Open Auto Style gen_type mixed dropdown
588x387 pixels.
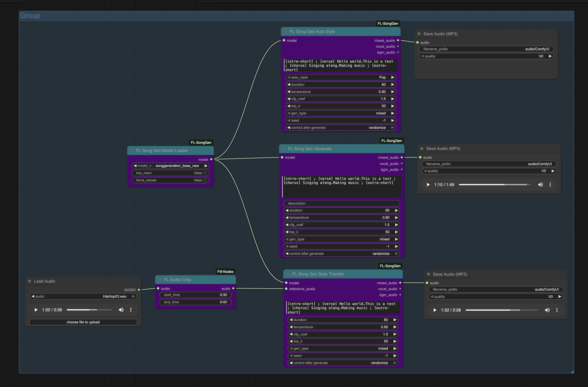341,113
